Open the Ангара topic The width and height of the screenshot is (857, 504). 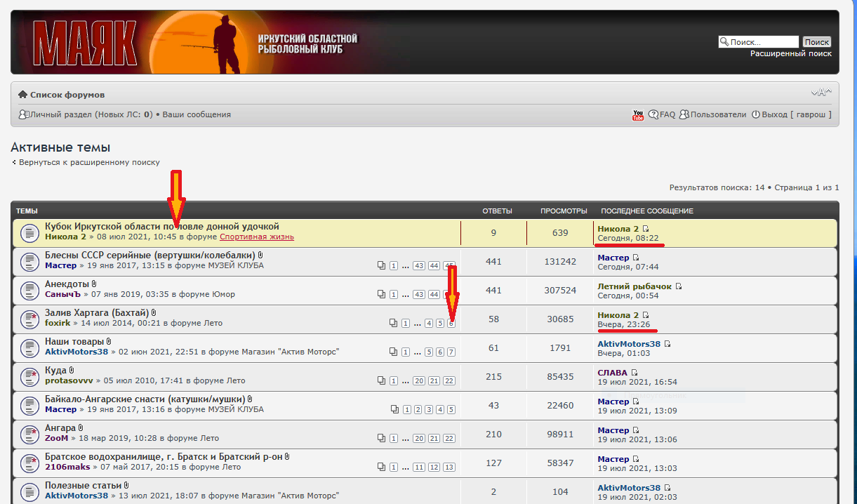click(x=60, y=427)
